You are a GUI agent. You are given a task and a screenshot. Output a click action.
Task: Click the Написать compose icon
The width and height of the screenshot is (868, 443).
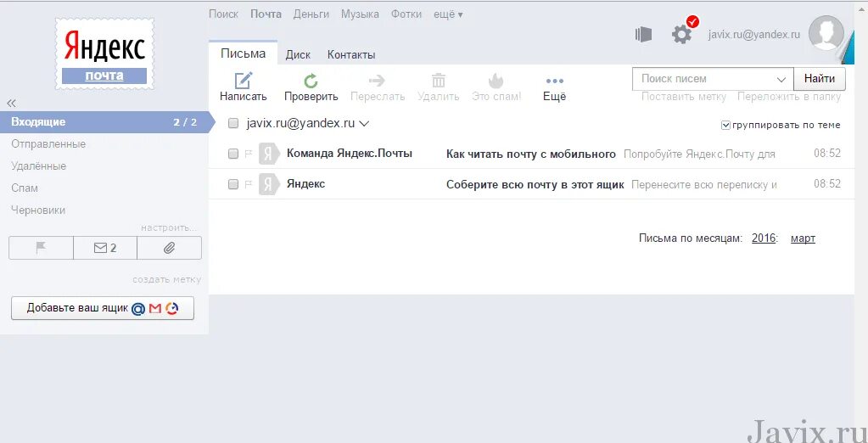tap(243, 81)
